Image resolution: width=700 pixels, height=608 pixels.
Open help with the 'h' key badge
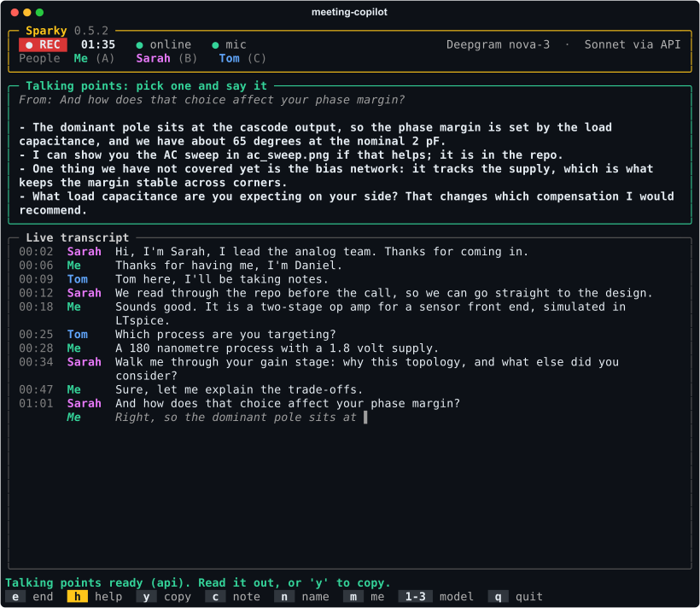(77, 596)
